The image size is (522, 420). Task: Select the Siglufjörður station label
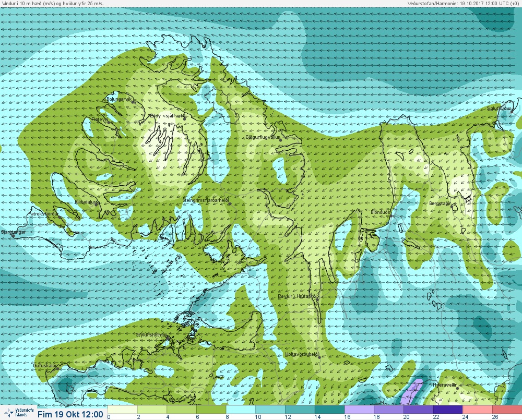[499, 109]
